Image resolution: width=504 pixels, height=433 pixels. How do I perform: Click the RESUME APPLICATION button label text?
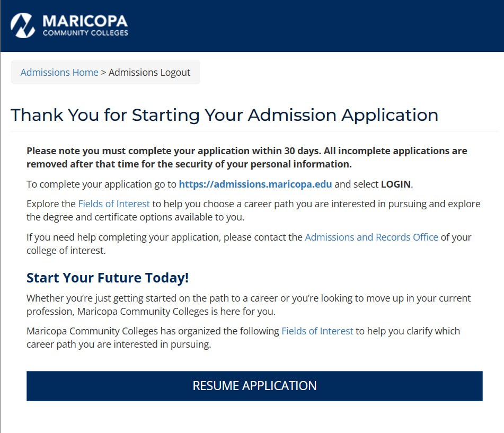click(x=255, y=386)
